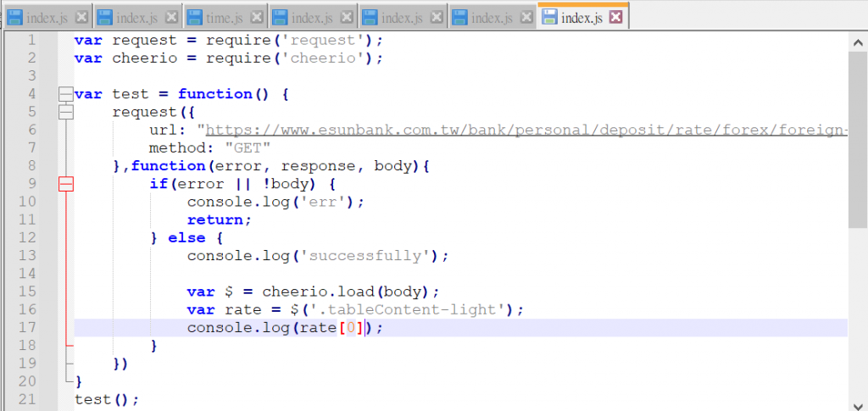
Task: Click line number 21 in the margin
Action: click(x=27, y=399)
